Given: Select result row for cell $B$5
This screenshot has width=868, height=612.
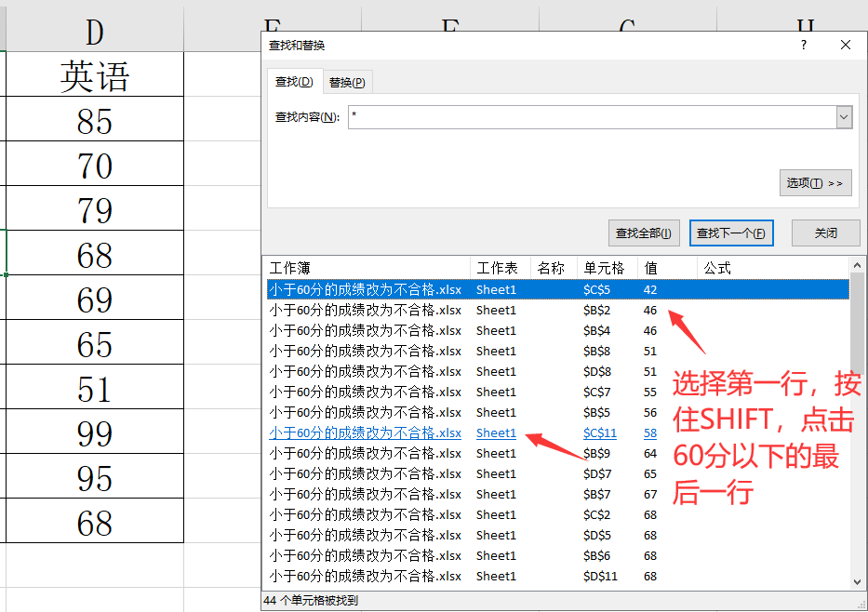Looking at the screenshot, I should pos(557,412).
